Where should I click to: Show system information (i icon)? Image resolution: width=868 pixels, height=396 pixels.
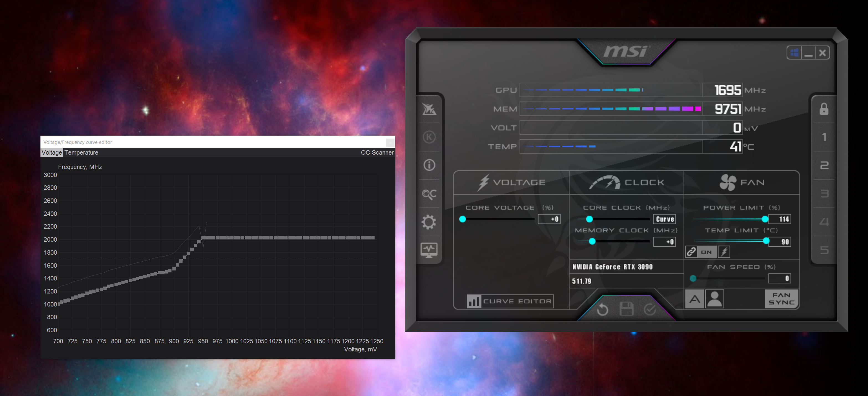[x=429, y=165]
